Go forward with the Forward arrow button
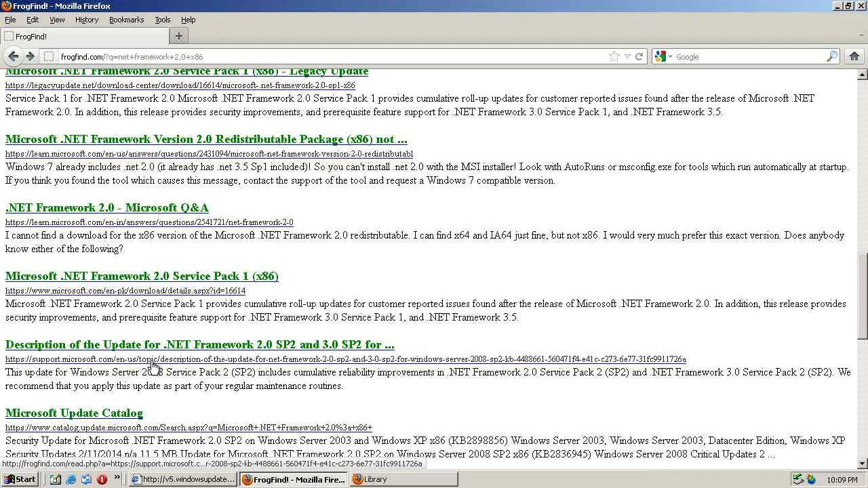868x488 pixels. (x=30, y=56)
